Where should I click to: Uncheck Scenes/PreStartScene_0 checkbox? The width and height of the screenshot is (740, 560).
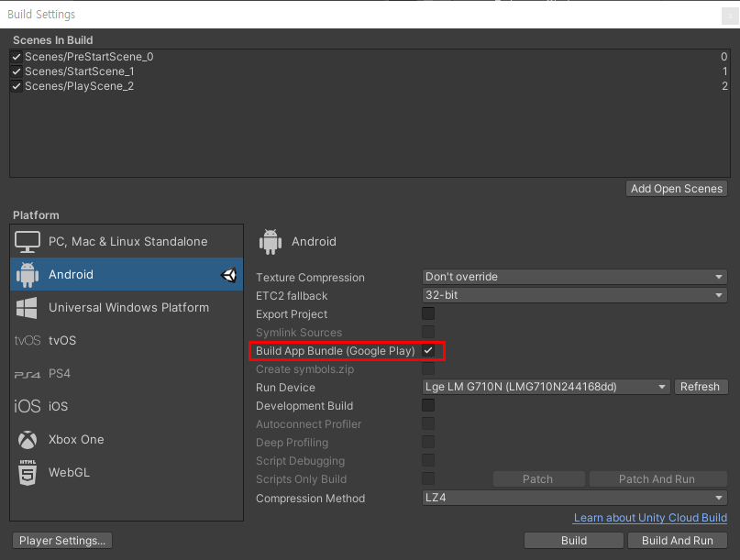click(x=17, y=57)
